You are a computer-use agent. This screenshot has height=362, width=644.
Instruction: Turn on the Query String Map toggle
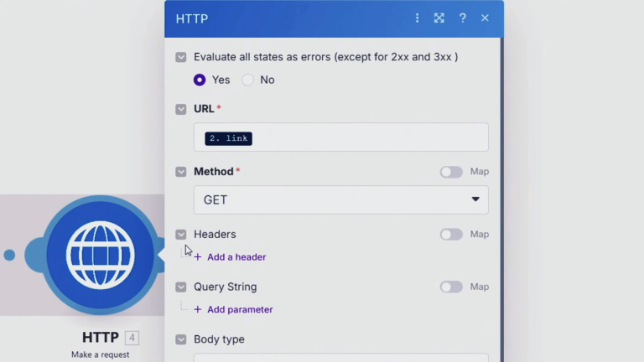point(451,287)
